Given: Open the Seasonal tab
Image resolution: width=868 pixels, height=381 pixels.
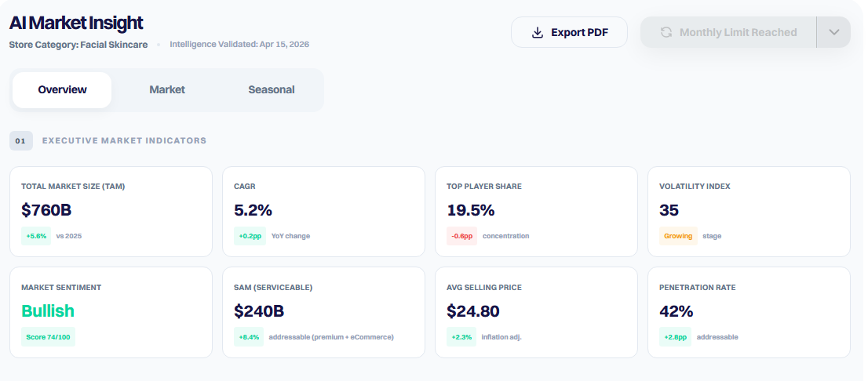Looking at the screenshot, I should point(272,89).
